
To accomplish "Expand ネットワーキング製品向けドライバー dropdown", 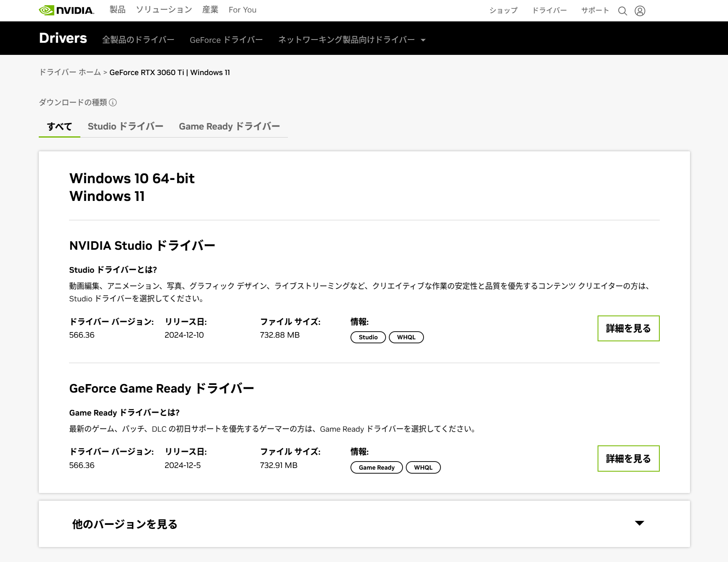I will [x=352, y=40].
